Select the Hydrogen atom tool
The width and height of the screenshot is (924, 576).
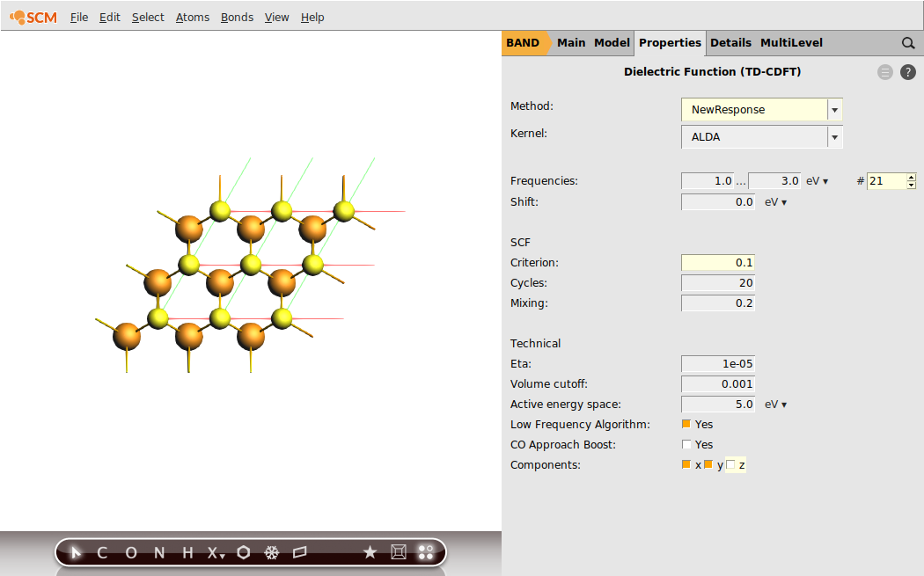[186, 552]
